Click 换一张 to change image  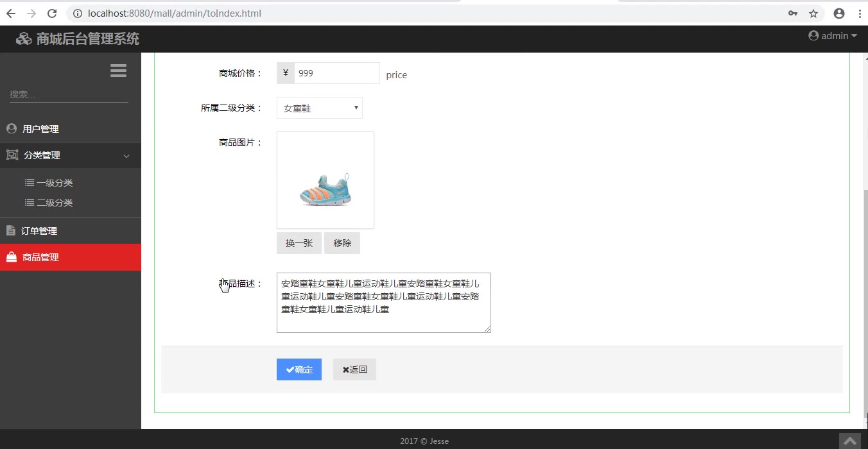(x=299, y=243)
